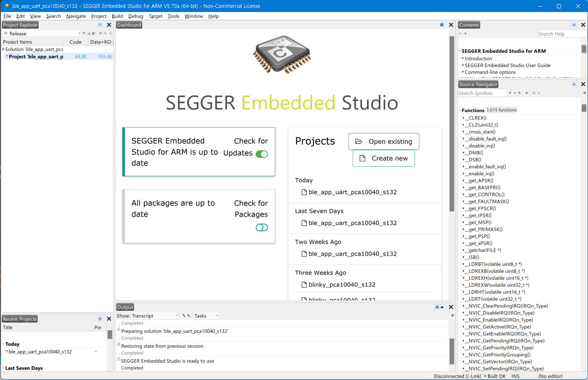Toggle the Check for Updates switch
Viewport: 588px width, 380px height.
coord(262,154)
